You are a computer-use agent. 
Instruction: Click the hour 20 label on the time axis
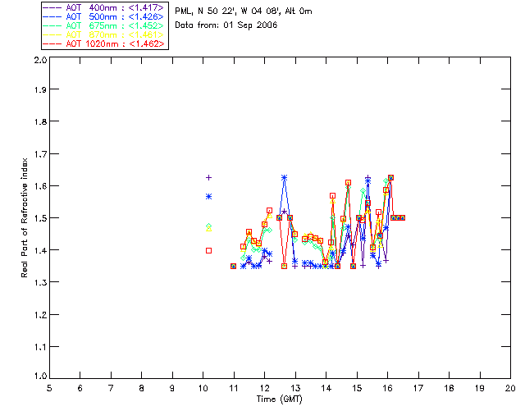point(510,388)
